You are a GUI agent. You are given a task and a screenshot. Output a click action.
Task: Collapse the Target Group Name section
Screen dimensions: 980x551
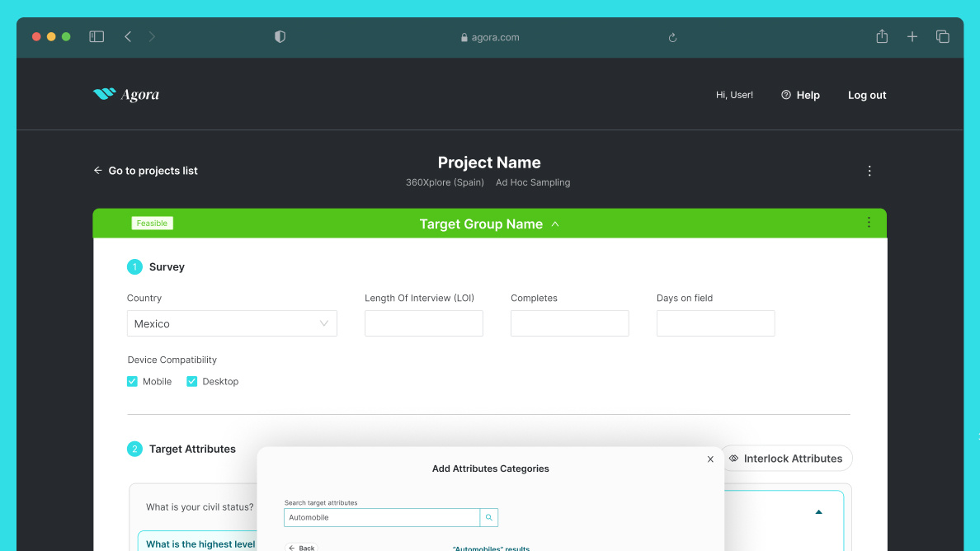[x=555, y=224]
